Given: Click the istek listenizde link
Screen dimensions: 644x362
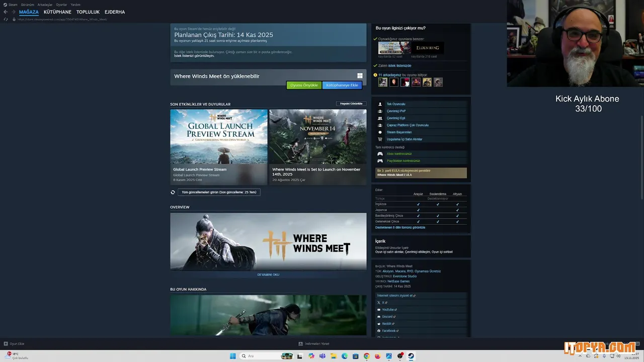Looking at the screenshot, I should tap(399, 66).
